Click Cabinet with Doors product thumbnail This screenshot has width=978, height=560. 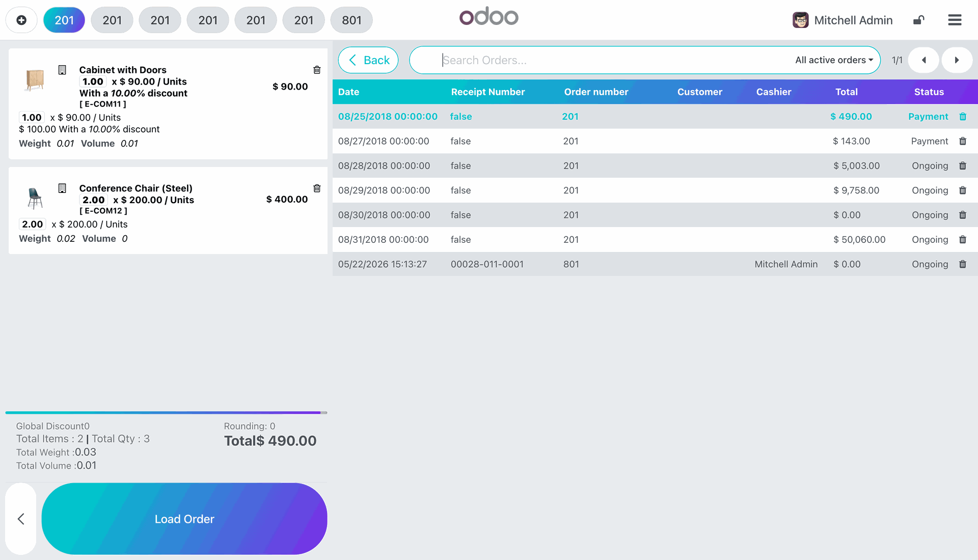35,80
